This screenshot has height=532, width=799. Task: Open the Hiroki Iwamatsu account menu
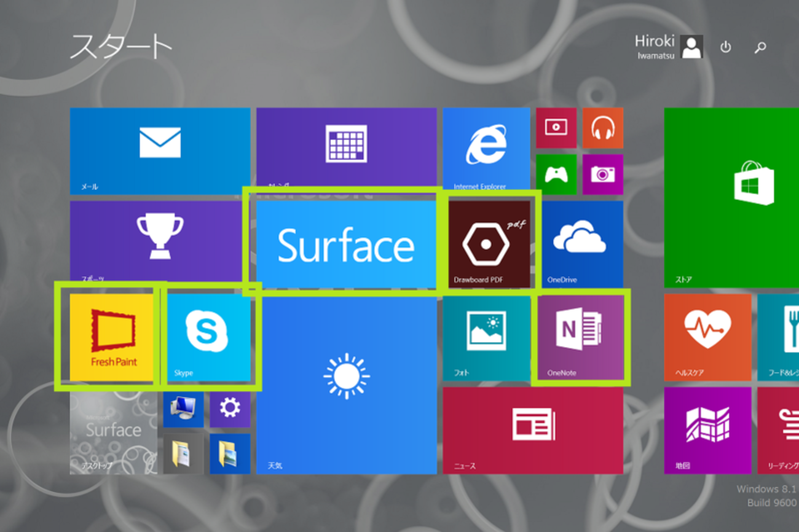(x=668, y=47)
